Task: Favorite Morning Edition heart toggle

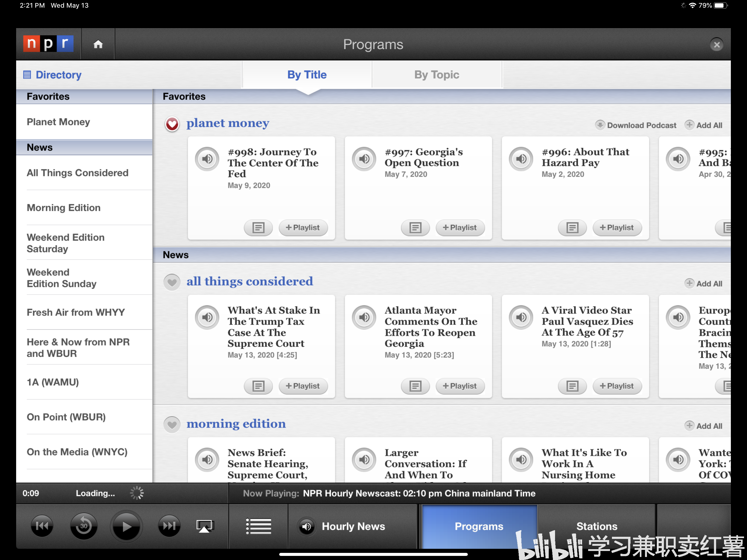Action: (172, 425)
